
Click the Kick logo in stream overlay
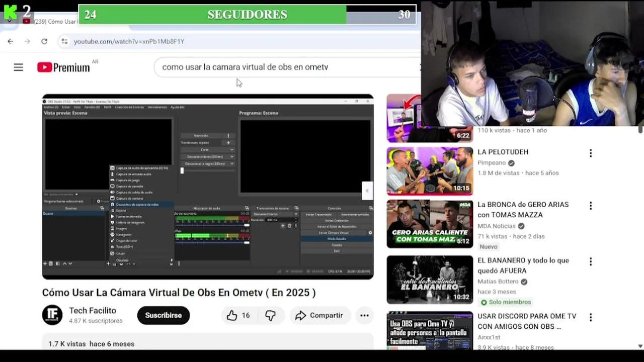click(x=10, y=12)
